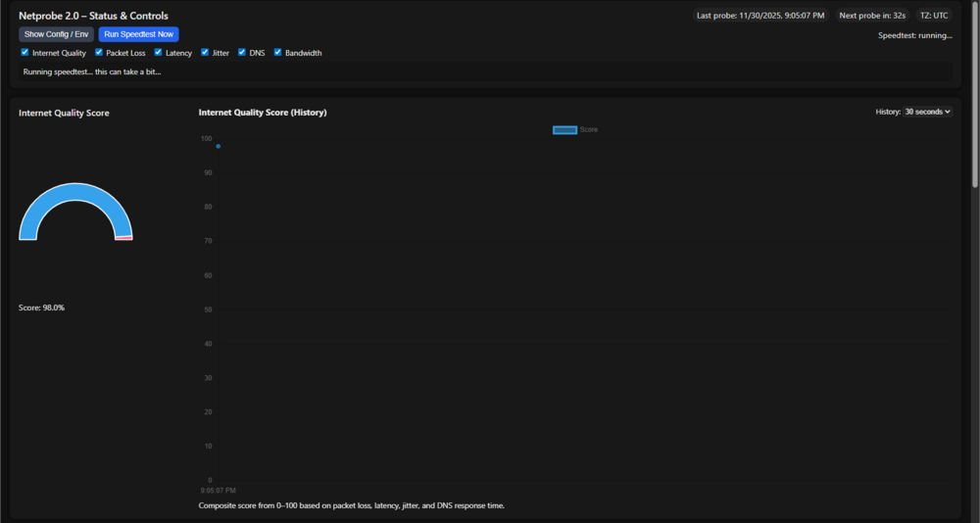Click the blue Internet Quality gauge arc
Image resolution: width=980 pixels, height=523 pixels.
[x=74, y=191]
